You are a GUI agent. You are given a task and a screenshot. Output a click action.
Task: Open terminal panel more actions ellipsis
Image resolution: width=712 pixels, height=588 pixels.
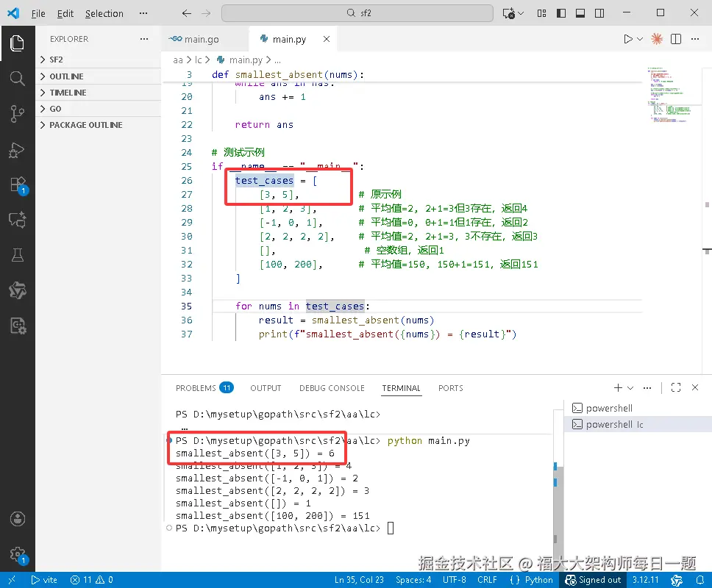pos(647,387)
